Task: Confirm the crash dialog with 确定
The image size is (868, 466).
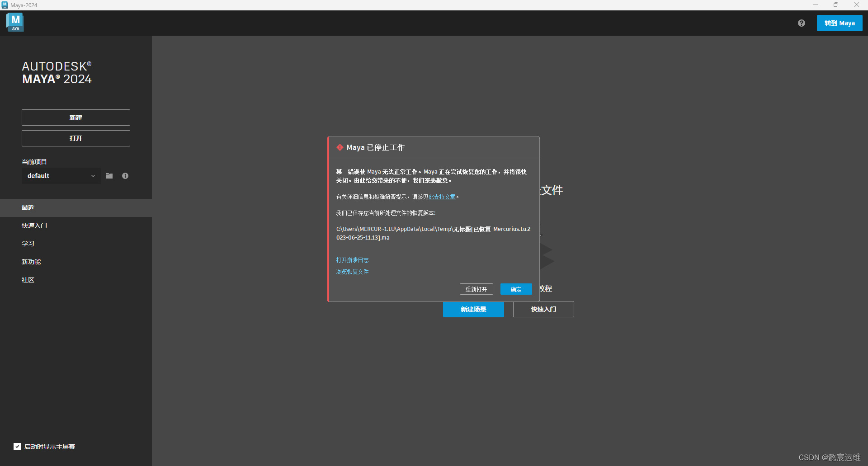Action: tap(516, 289)
